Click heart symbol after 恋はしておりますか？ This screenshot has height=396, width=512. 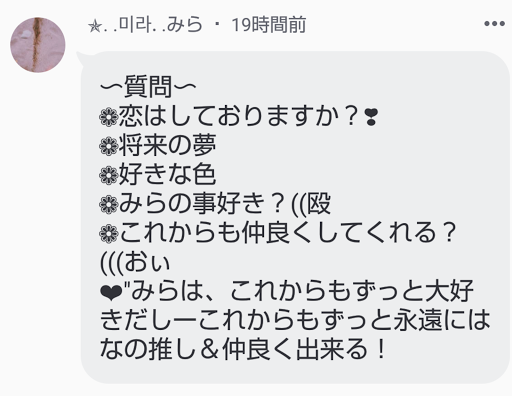tap(371, 117)
